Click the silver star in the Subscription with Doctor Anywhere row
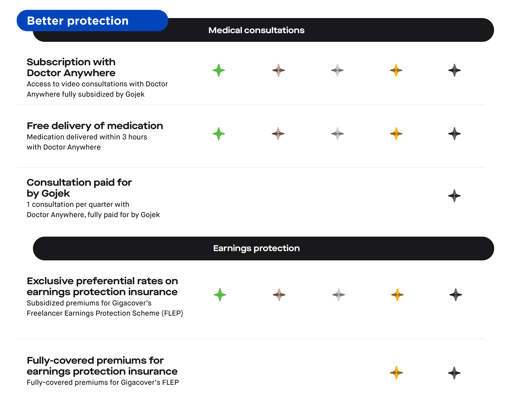 click(x=337, y=70)
